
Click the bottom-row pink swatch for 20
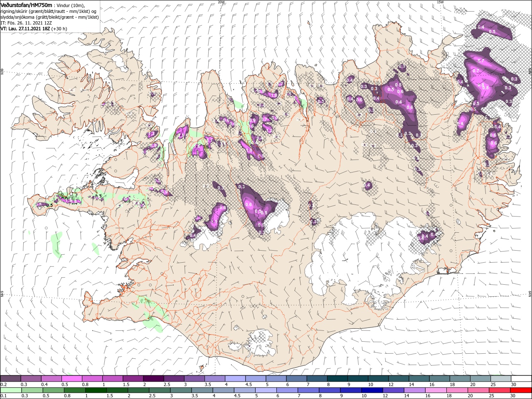point(478,390)
